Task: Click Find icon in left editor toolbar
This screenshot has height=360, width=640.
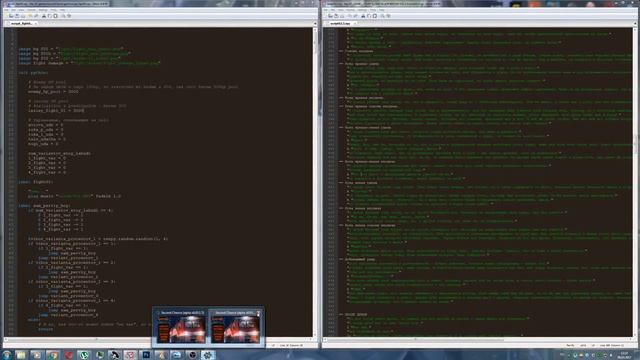Action: (x=63, y=16)
